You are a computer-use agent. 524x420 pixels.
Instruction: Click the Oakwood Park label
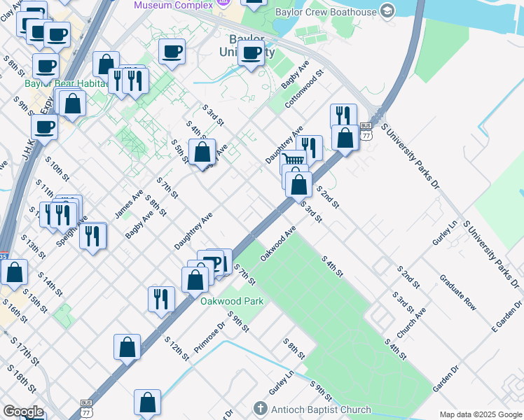pos(233,301)
